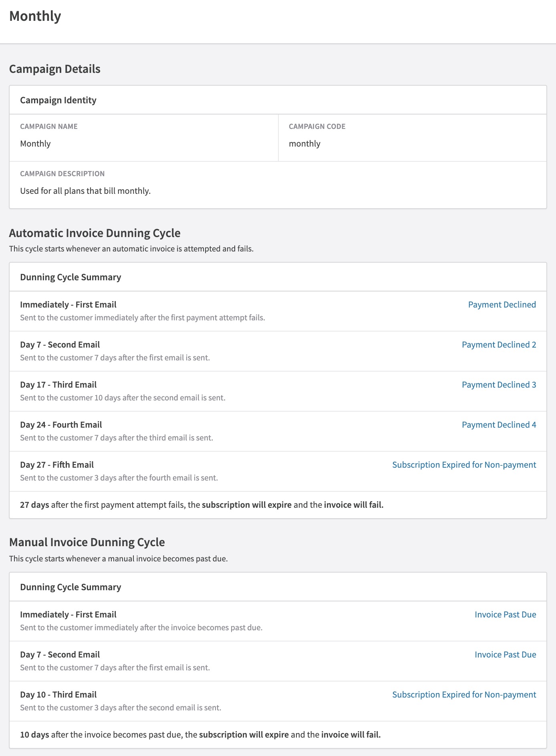Click 'Day 10 - Third Email' row title

click(x=58, y=695)
